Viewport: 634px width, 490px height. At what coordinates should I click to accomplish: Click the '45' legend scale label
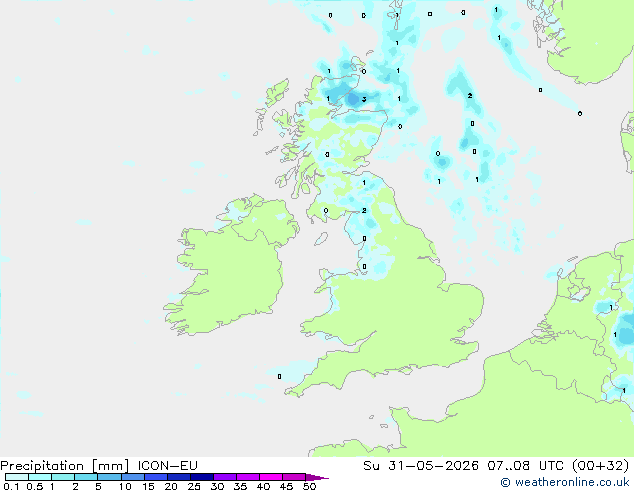(x=286, y=486)
